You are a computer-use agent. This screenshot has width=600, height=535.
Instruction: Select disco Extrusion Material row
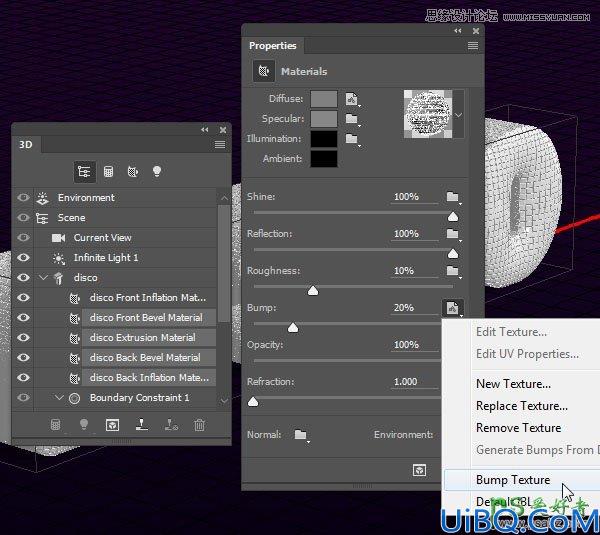[x=149, y=337]
